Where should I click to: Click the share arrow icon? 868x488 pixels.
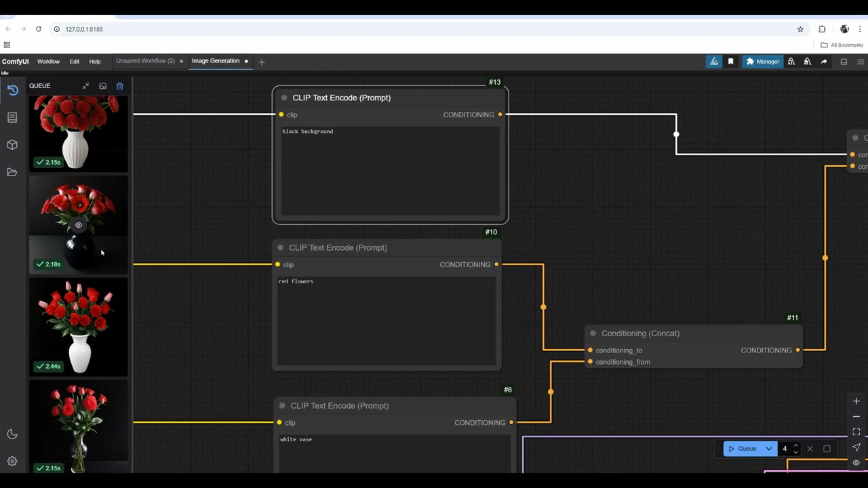coord(824,62)
